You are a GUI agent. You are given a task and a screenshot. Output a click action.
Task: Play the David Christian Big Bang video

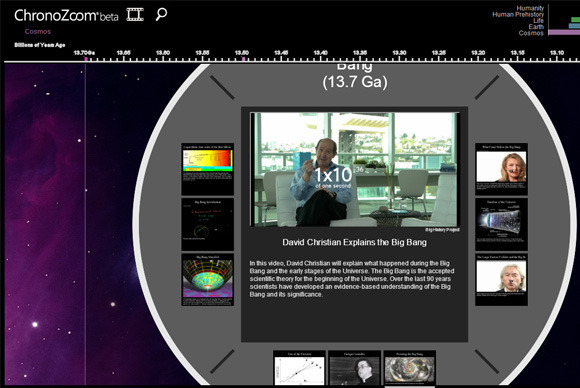[x=354, y=170]
